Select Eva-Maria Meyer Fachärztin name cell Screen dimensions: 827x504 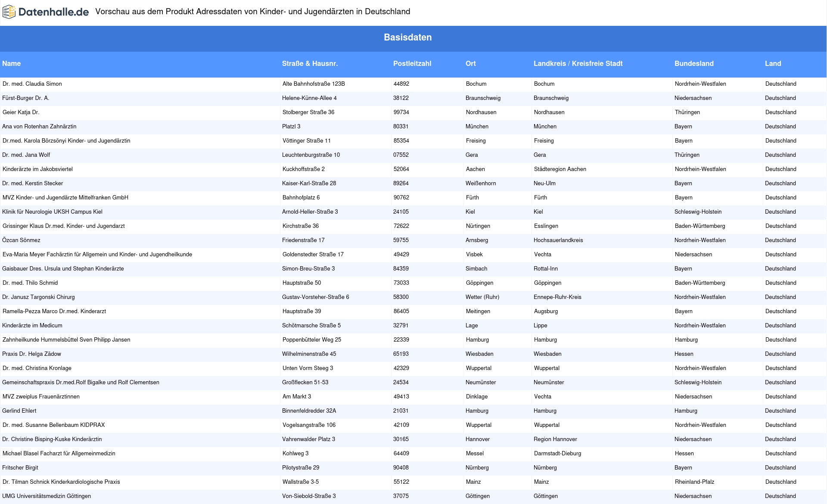pyautogui.click(x=97, y=255)
